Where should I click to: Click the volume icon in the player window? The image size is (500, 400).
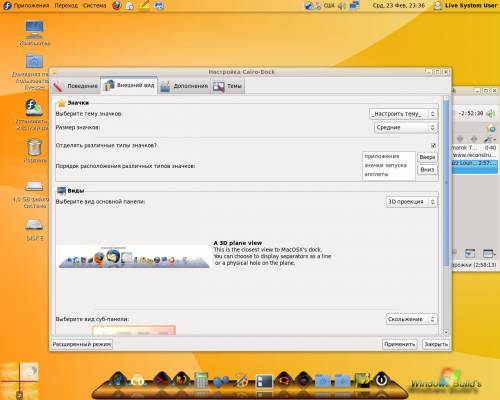click(x=491, y=114)
